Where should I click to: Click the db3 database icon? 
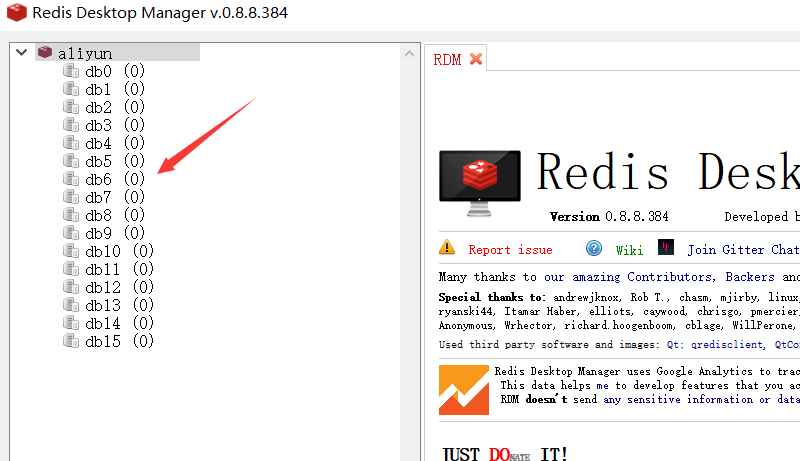[71, 125]
